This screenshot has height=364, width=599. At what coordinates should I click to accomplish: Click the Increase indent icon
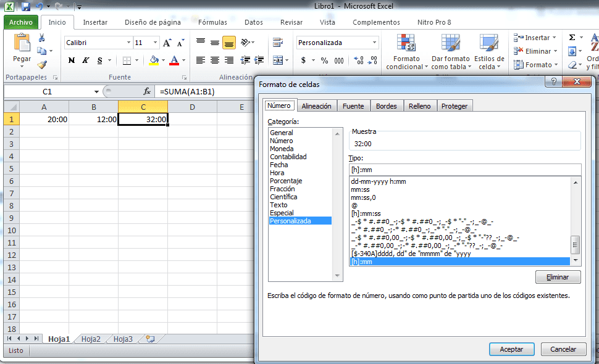tap(259, 60)
